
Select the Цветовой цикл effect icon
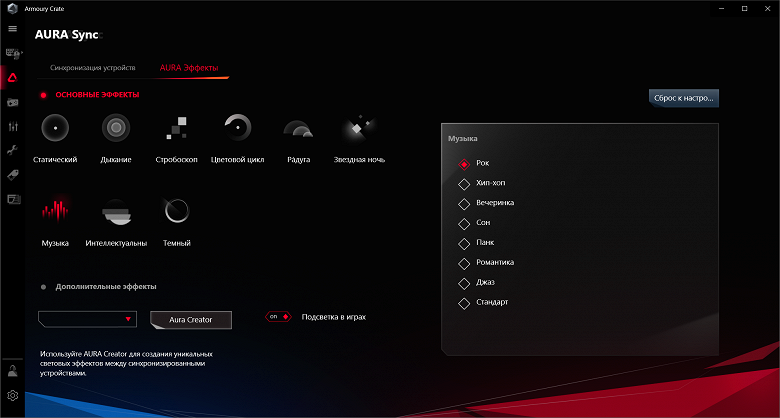237,128
